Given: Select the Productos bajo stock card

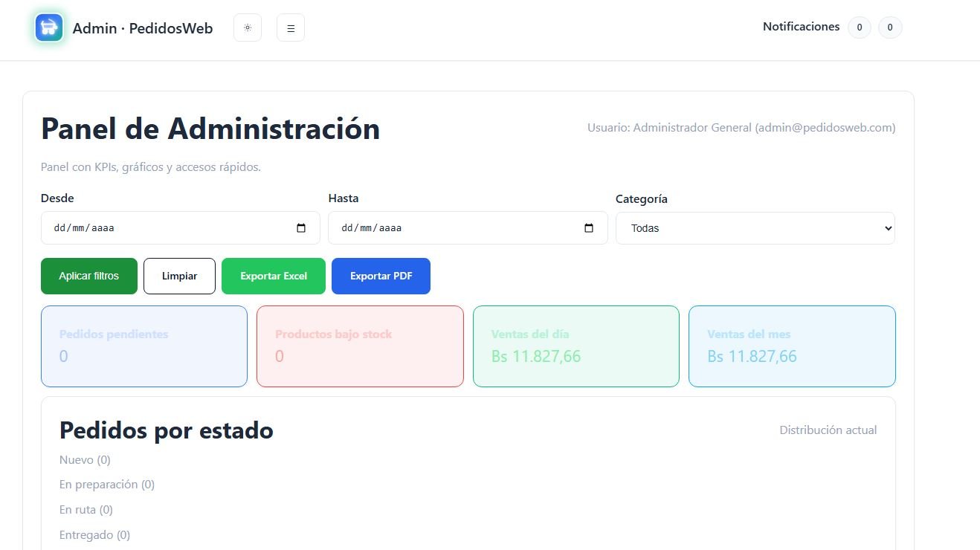Looking at the screenshot, I should [360, 346].
